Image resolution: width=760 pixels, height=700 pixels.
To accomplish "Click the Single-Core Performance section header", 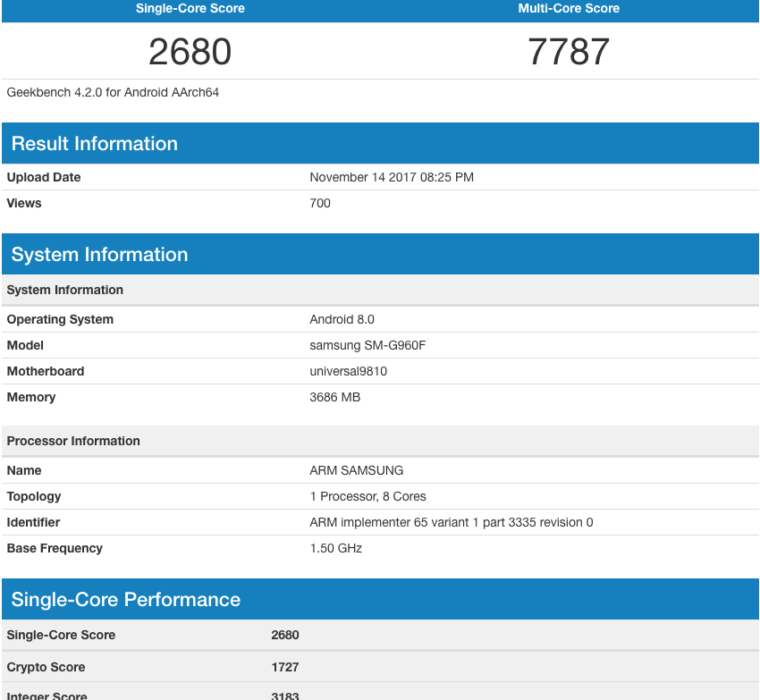I will pyautogui.click(x=126, y=600).
